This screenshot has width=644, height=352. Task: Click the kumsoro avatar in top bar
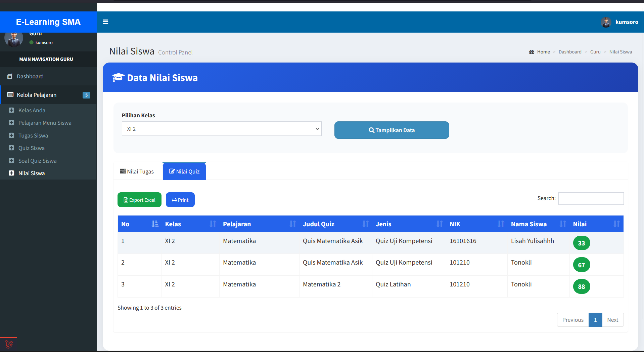[x=606, y=22]
